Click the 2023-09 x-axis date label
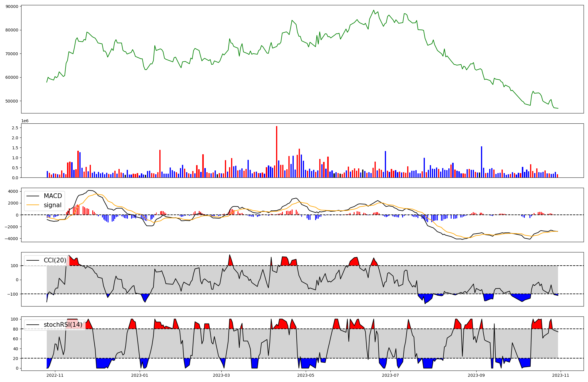The width and height of the screenshot is (588, 382). click(476, 375)
